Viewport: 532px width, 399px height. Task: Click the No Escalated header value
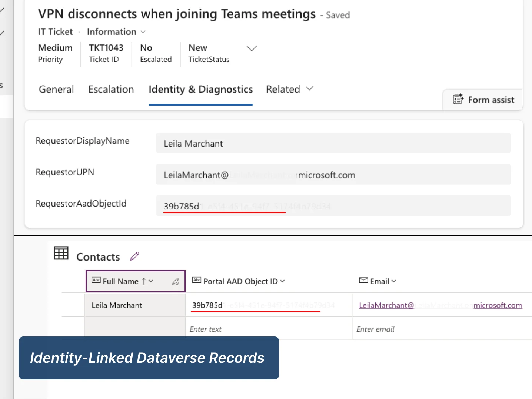pyautogui.click(x=146, y=48)
